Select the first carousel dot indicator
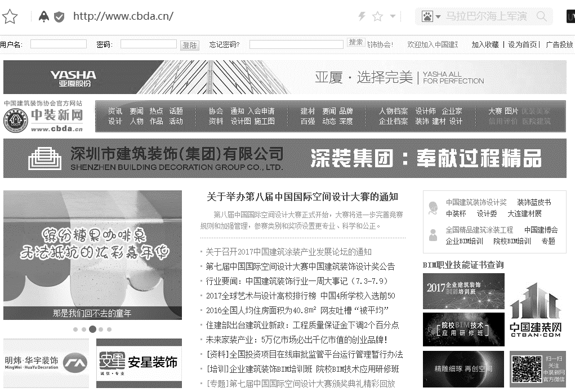575x392 pixels. (75, 329)
